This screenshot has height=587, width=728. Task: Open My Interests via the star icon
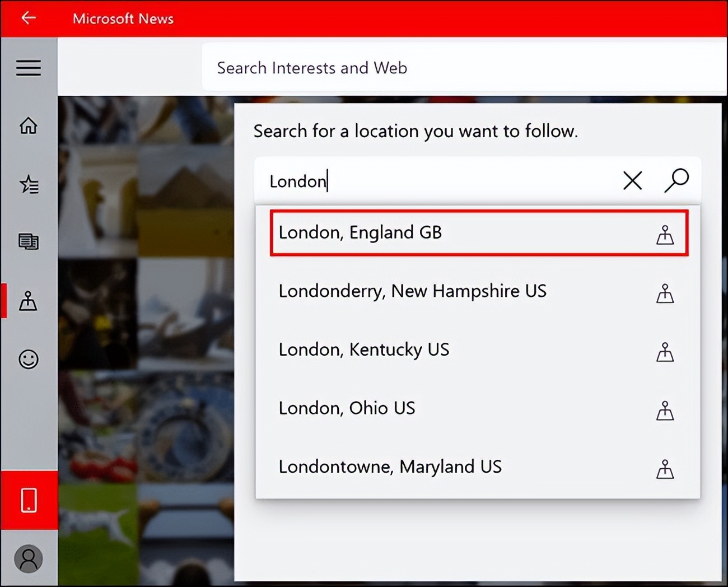(x=28, y=185)
